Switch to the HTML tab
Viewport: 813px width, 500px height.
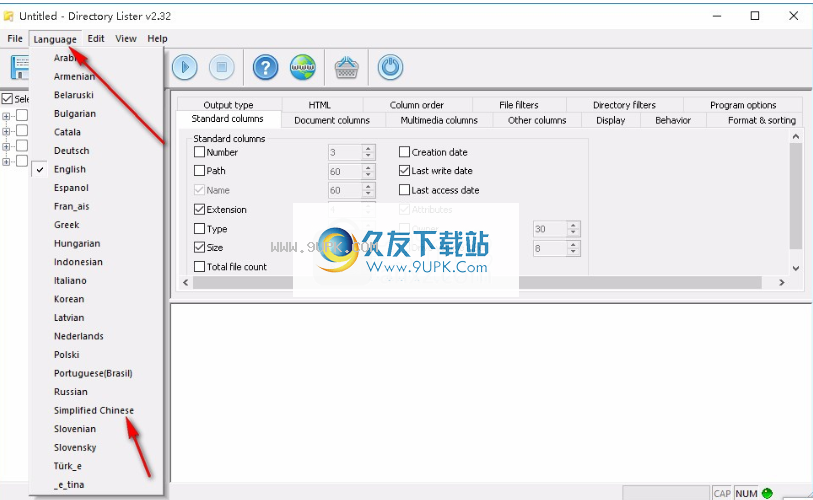tap(319, 105)
